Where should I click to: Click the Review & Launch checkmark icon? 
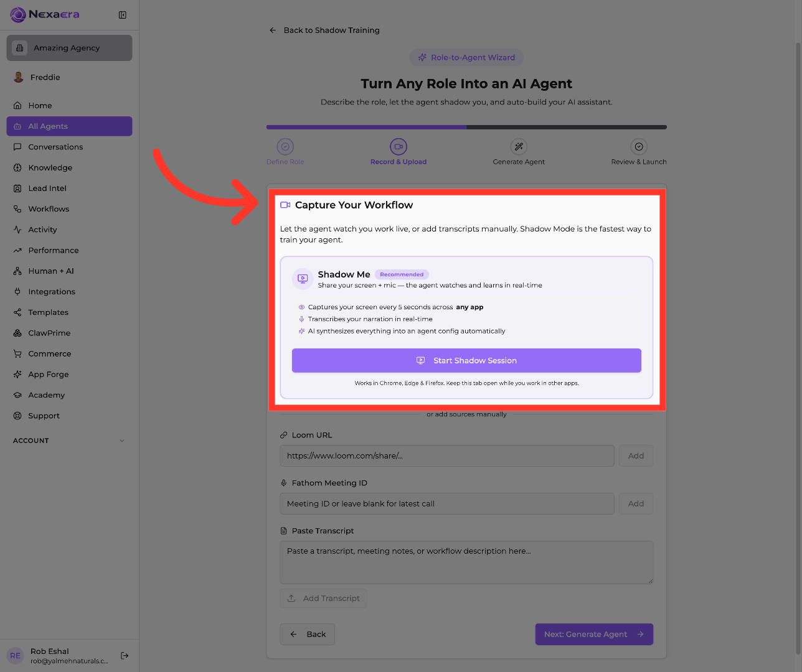pyautogui.click(x=639, y=147)
